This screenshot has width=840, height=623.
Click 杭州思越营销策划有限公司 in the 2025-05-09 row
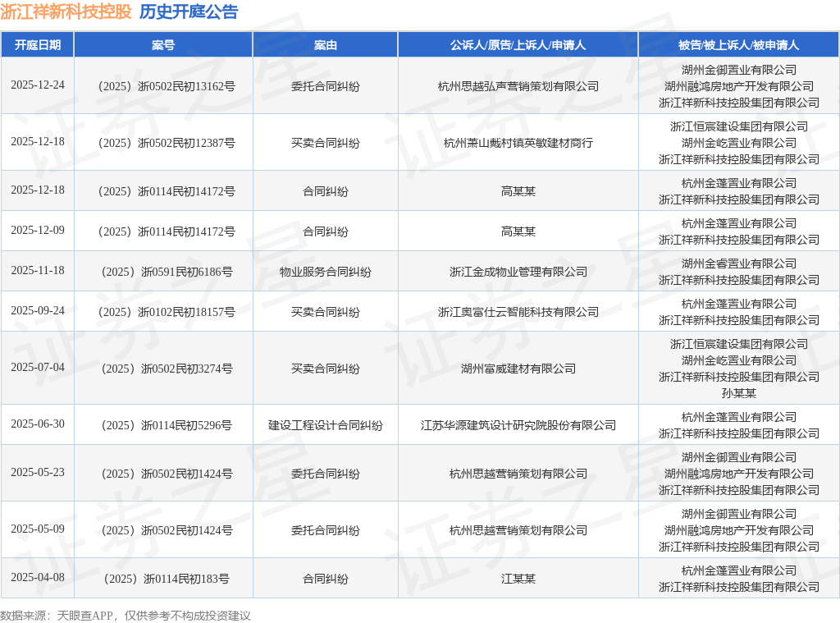(x=518, y=529)
